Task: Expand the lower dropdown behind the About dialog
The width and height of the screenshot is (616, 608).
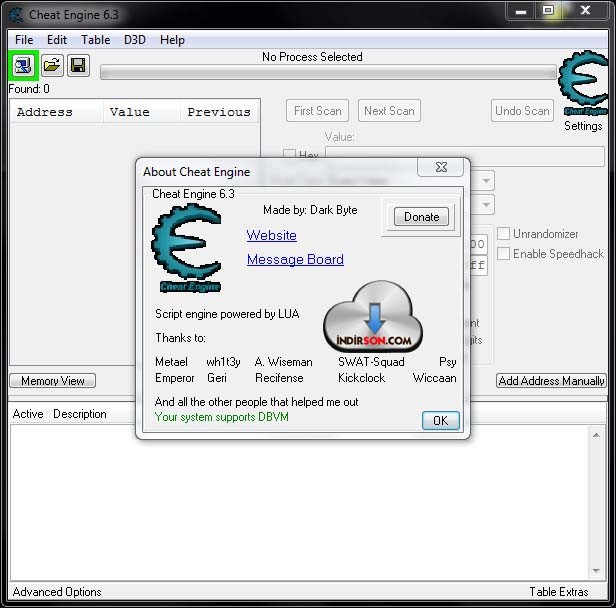Action: pyautogui.click(x=486, y=205)
